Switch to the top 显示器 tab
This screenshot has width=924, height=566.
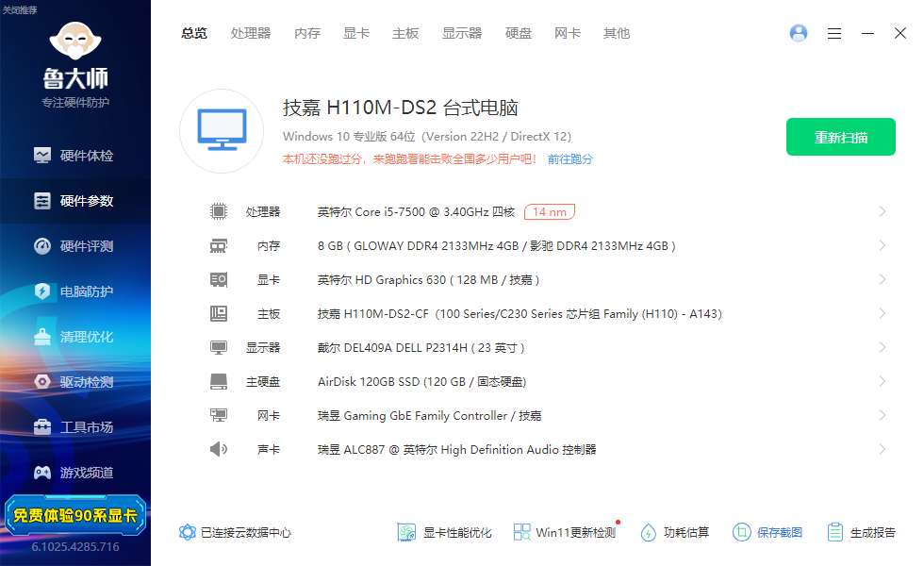click(x=462, y=34)
